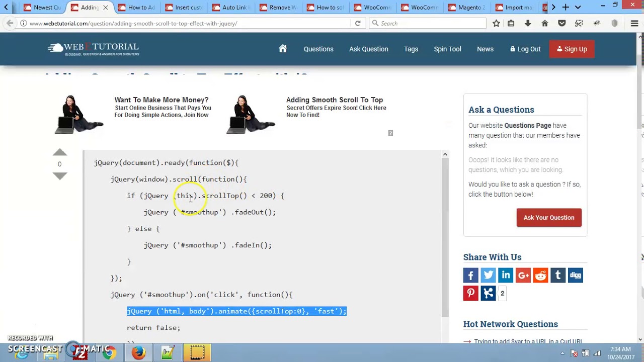Share the page on Twitter

point(488,275)
